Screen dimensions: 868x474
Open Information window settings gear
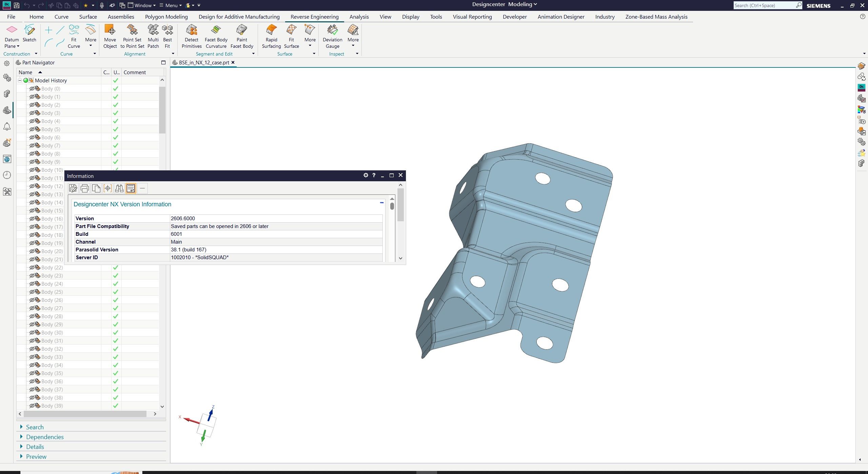click(366, 175)
